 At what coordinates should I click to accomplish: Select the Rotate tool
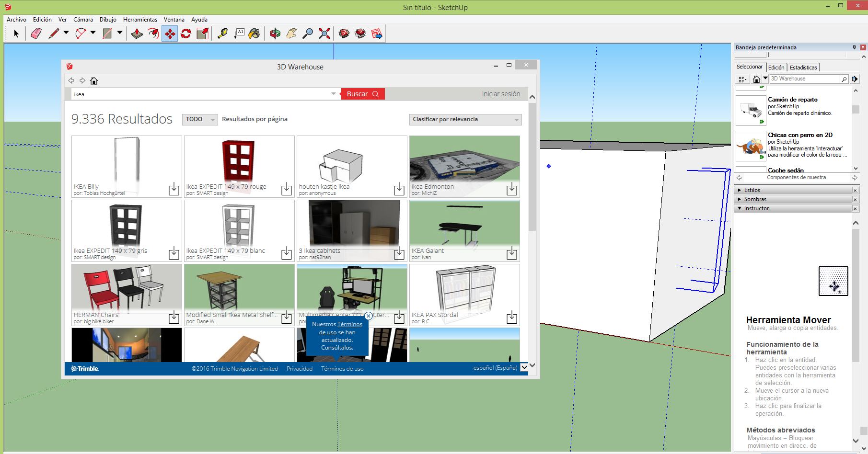[186, 34]
